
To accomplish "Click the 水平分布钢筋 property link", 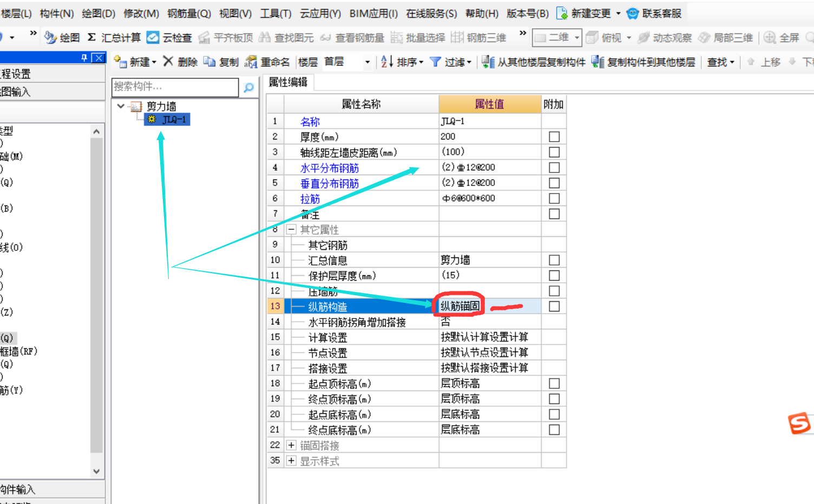I will (x=329, y=168).
